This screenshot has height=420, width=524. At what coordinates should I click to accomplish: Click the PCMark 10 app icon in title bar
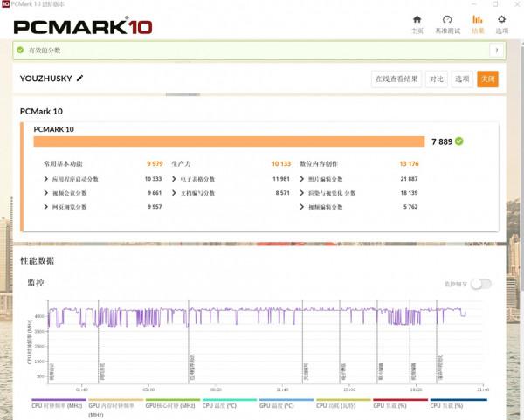6,4
